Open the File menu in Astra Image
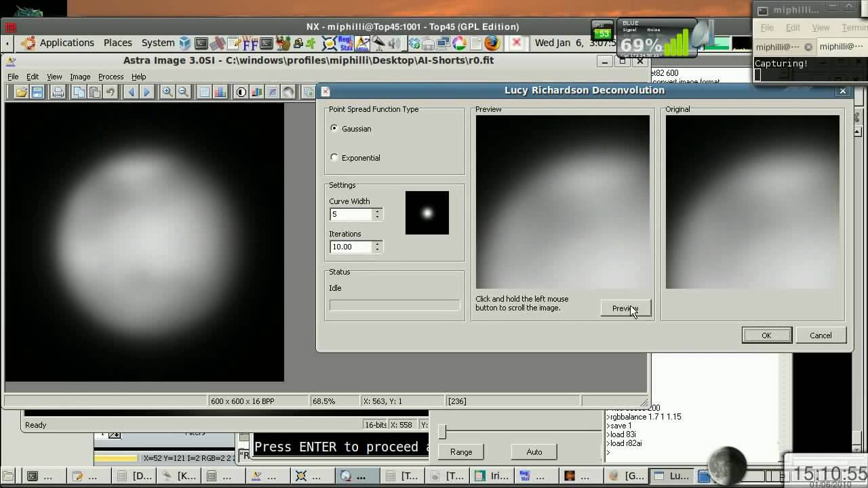The height and width of the screenshot is (488, 868). coord(13,77)
